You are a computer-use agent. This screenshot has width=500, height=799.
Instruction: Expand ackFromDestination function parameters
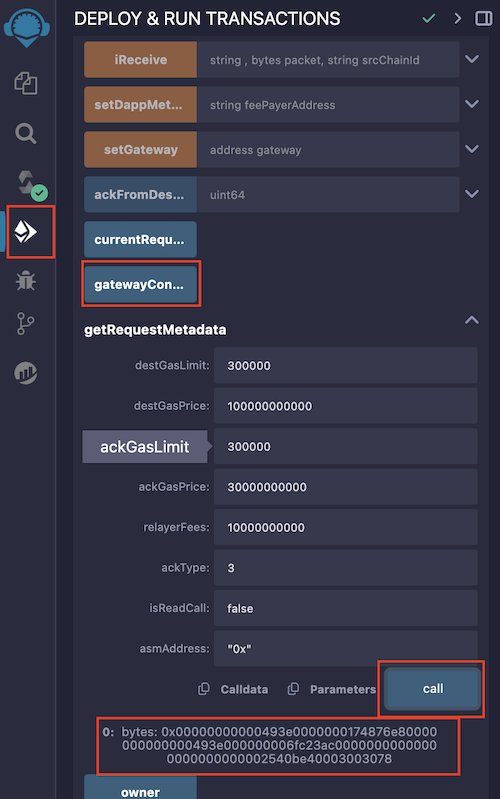472,194
